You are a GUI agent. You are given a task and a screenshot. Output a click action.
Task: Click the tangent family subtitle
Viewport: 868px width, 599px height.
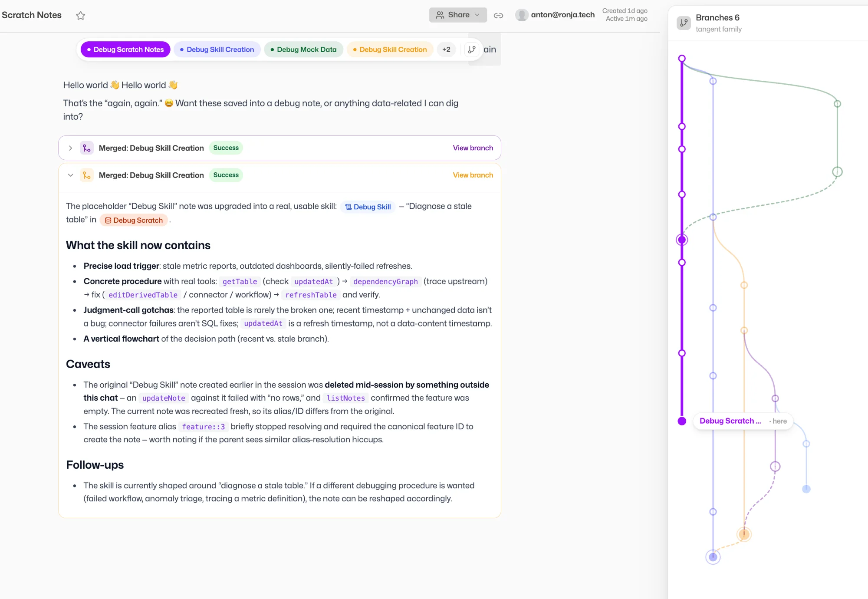pyautogui.click(x=718, y=30)
